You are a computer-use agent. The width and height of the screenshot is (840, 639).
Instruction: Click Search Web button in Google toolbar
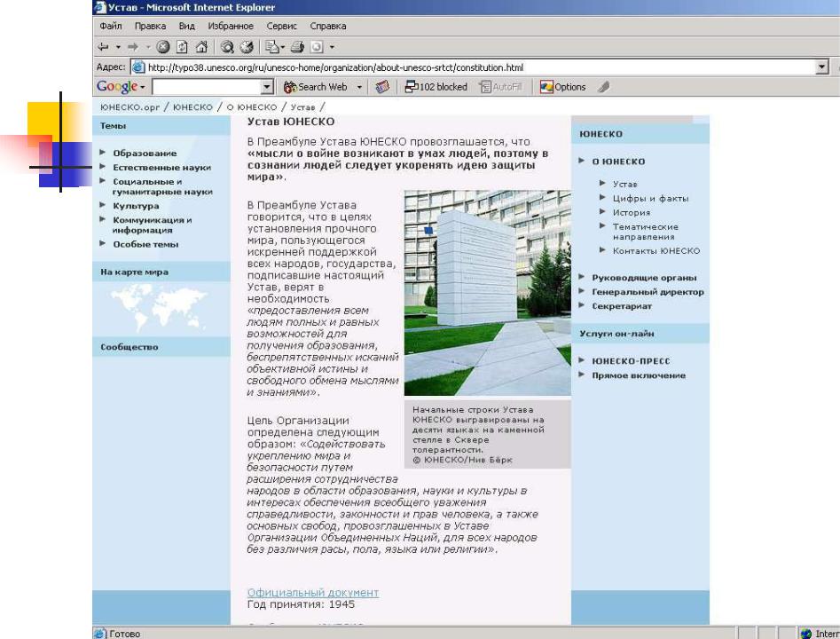pos(316,87)
